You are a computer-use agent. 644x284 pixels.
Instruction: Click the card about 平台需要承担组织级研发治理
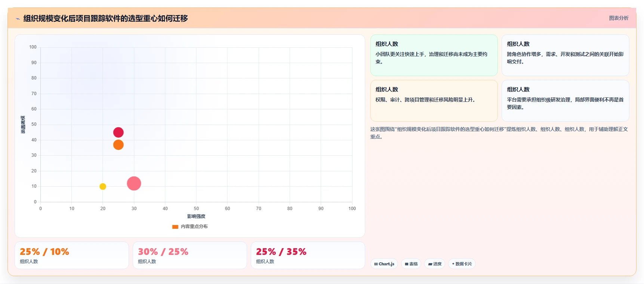(565, 101)
